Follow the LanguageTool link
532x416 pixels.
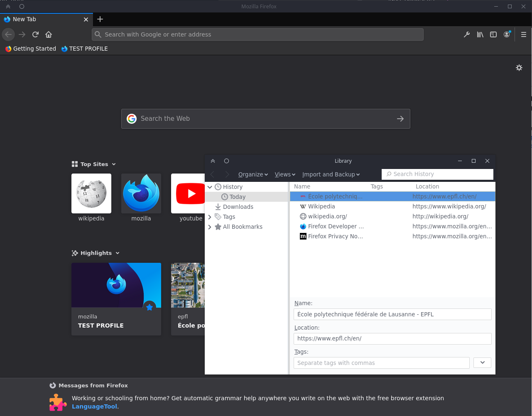[x=94, y=406]
